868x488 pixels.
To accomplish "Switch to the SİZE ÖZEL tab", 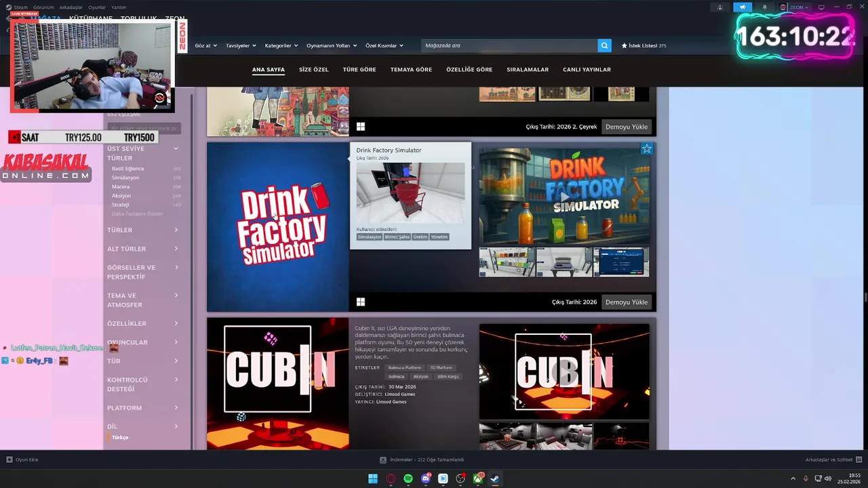I will pyautogui.click(x=314, y=69).
